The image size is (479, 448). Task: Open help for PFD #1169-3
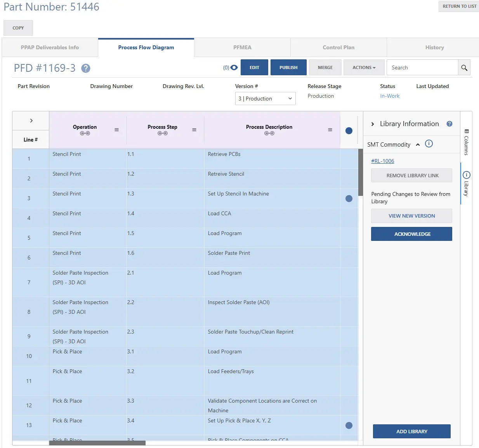click(x=85, y=68)
